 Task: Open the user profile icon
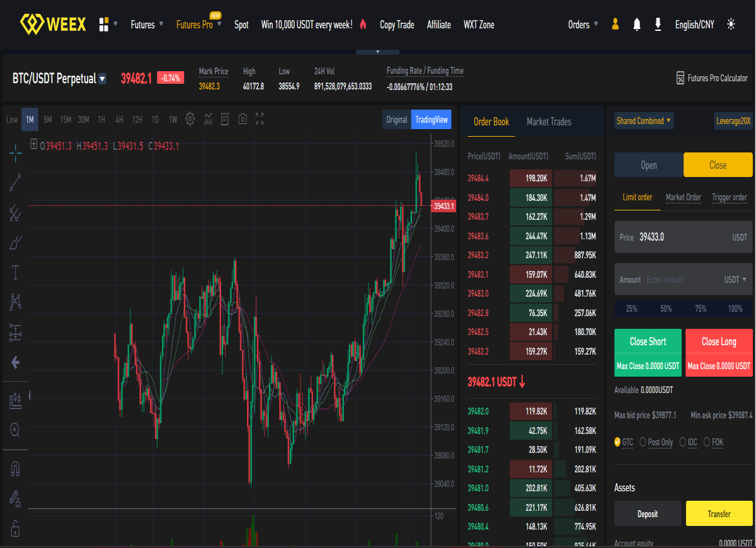click(616, 25)
